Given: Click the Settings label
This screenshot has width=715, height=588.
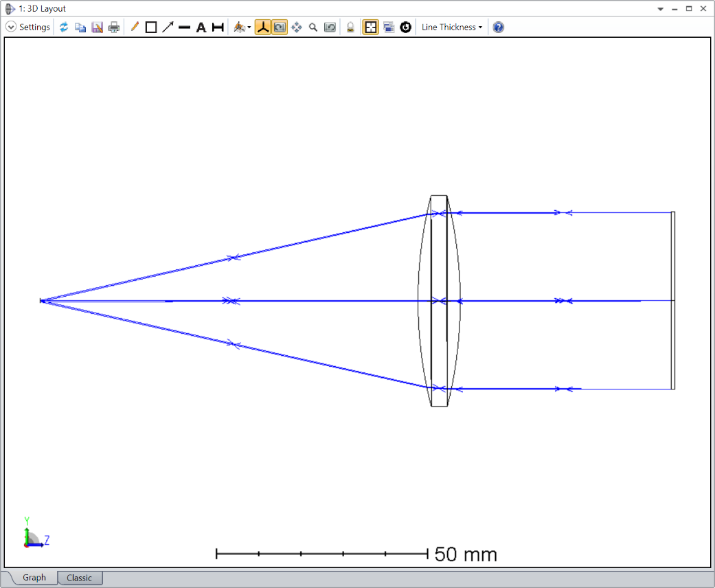Looking at the screenshot, I should (x=34, y=27).
